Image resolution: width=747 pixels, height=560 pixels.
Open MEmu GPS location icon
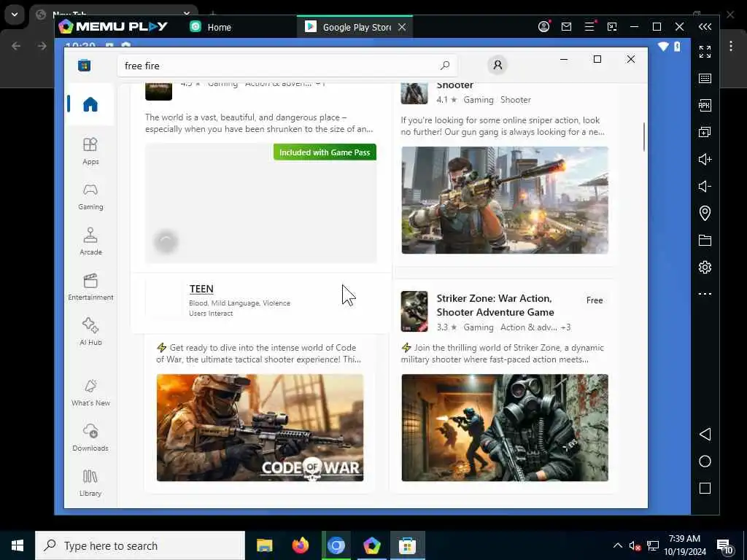(x=705, y=213)
